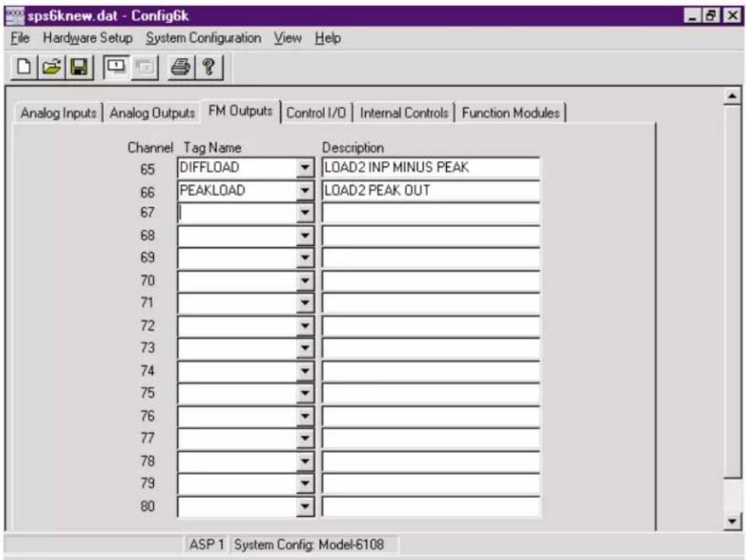The width and height of the screenshot is (746, 560).
Task: Click the ASP 1 status bar entry
Action: pyautogui.click(x=207, y=544)
